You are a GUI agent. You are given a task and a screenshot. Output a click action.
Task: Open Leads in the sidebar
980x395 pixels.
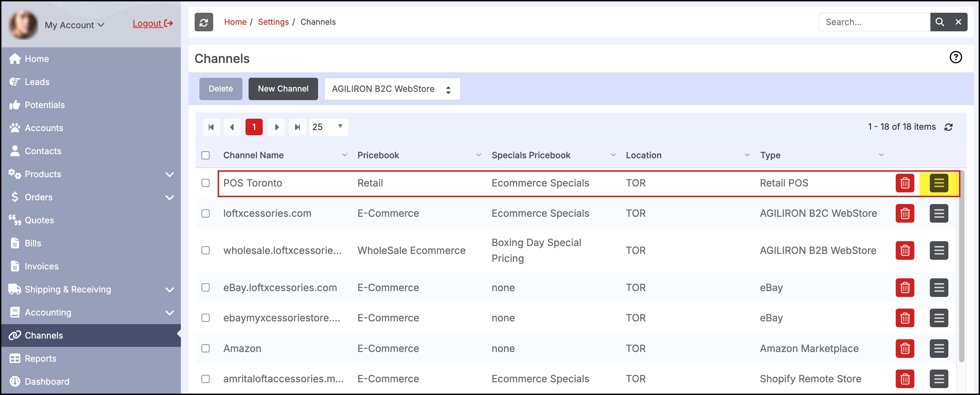pyautogui.click(x=91, y=82)
